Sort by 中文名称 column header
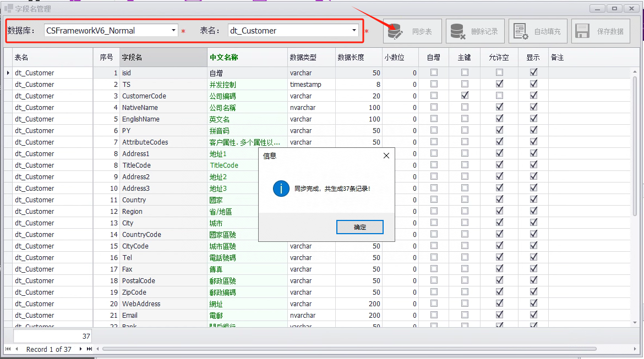 tap(247, 57)
